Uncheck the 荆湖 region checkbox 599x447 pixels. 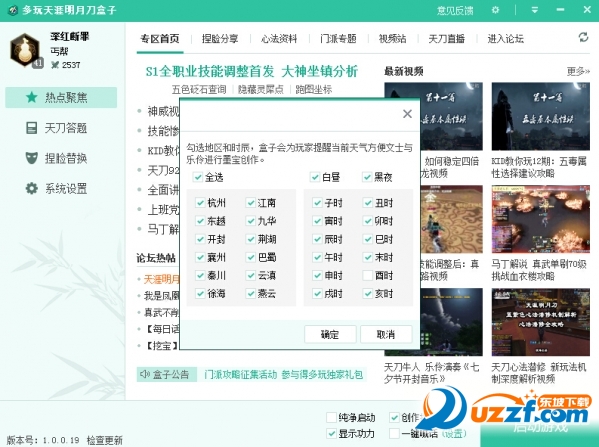point(251,239)
